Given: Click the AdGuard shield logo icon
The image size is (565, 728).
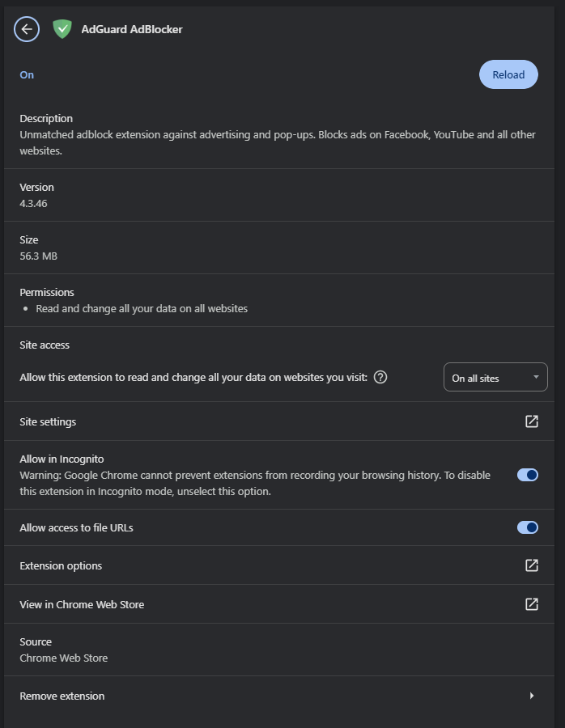Looking at the screenshot, I should click(62, 29).
